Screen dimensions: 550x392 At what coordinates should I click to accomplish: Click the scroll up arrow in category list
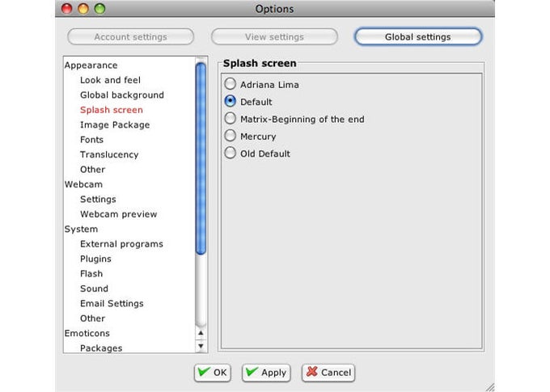pos(201,333)
